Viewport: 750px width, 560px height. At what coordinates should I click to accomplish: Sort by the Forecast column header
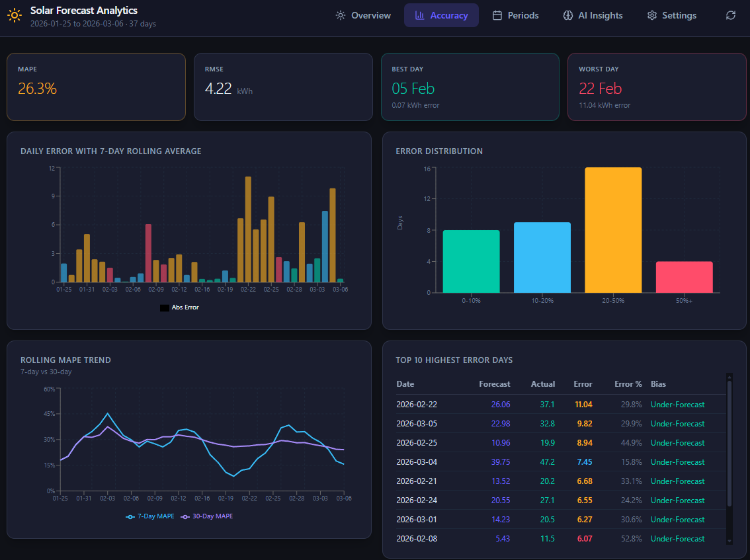494,384
